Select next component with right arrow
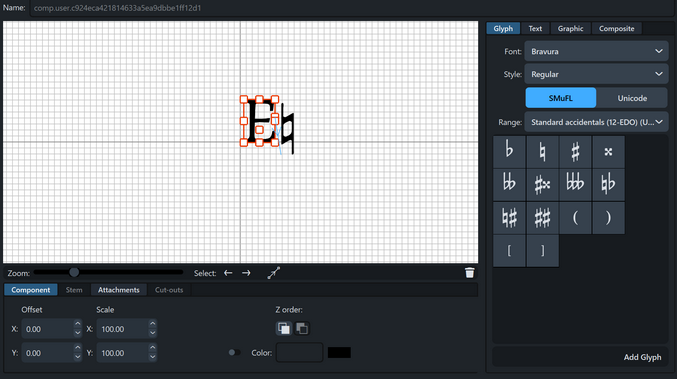 tap(246, 273)
